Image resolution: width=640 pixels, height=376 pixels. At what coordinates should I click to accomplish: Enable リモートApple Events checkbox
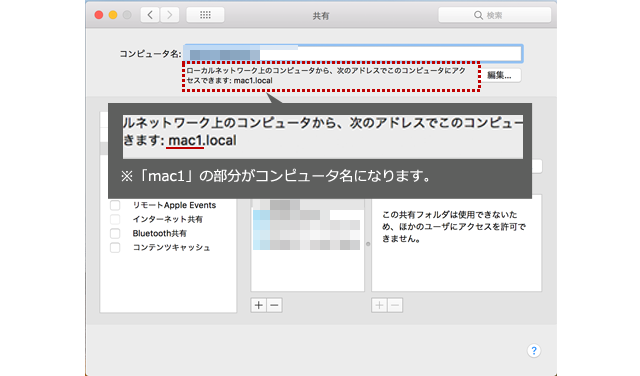pos(115,205)
